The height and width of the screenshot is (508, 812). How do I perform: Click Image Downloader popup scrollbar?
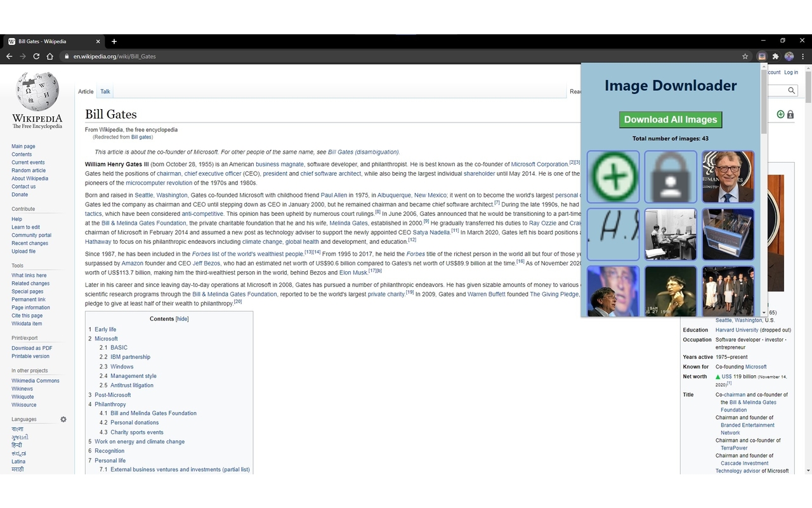click(x=764, y=102)
